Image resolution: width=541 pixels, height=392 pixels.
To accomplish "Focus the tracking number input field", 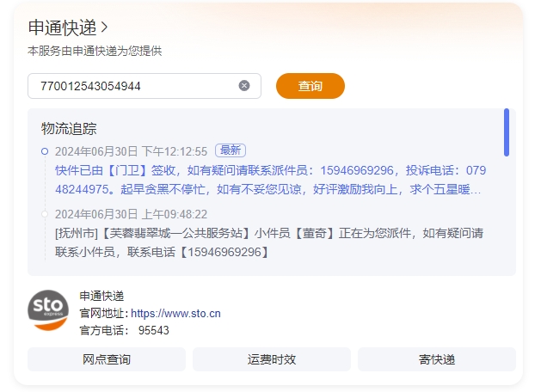I will pos(144,86).
